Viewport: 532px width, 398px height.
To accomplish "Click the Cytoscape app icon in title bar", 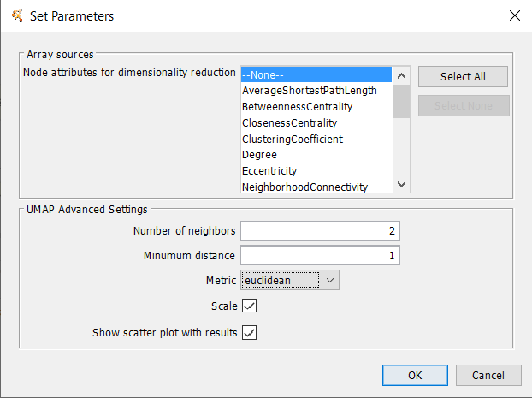I will [x=17, y=15].
